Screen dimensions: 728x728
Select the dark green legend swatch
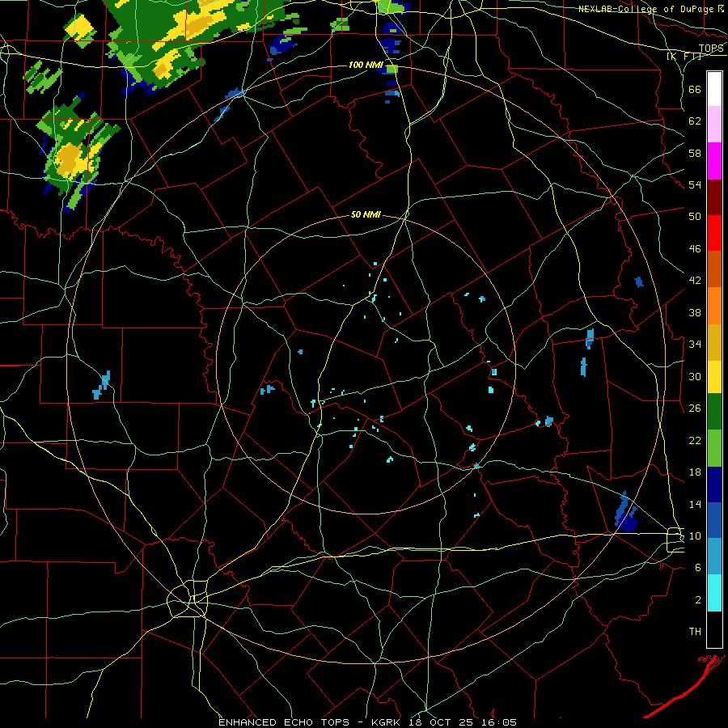(x=714, y=412)
